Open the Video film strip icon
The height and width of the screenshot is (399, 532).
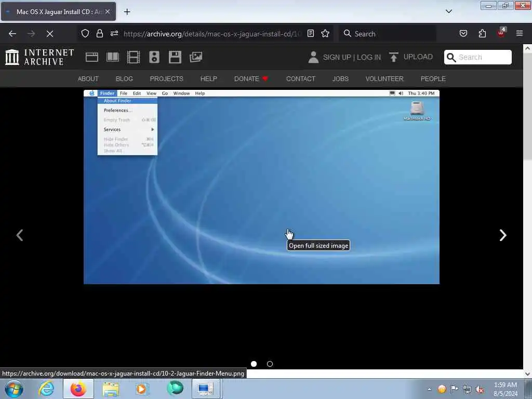pyautogui.click(x=134, y=57)
